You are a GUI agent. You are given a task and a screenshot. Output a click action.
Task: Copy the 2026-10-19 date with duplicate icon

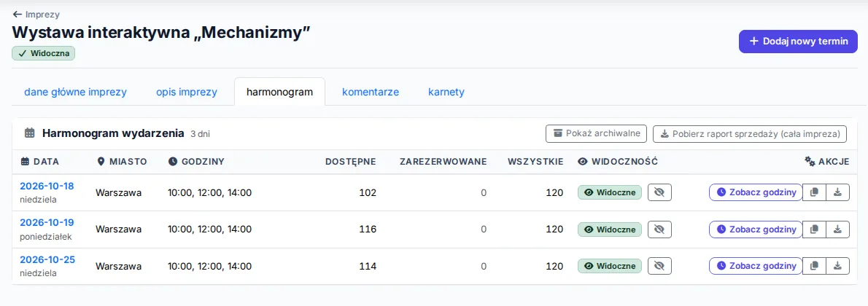814,229
